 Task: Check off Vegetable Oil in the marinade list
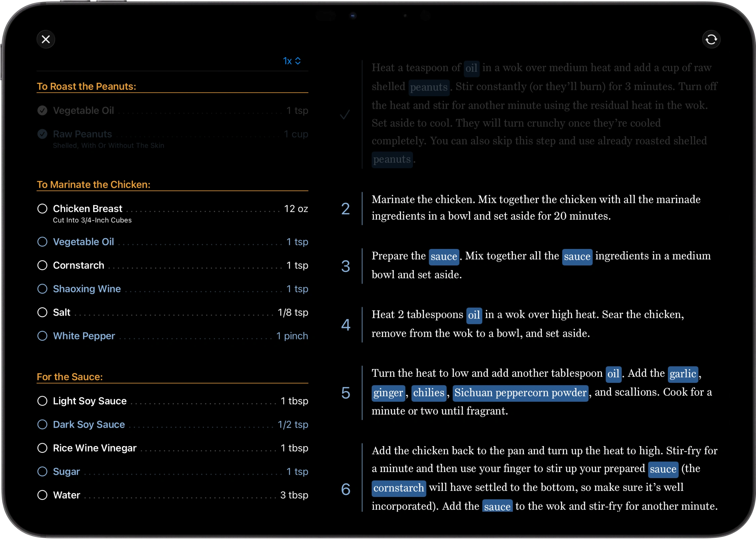tap(42, 242)
